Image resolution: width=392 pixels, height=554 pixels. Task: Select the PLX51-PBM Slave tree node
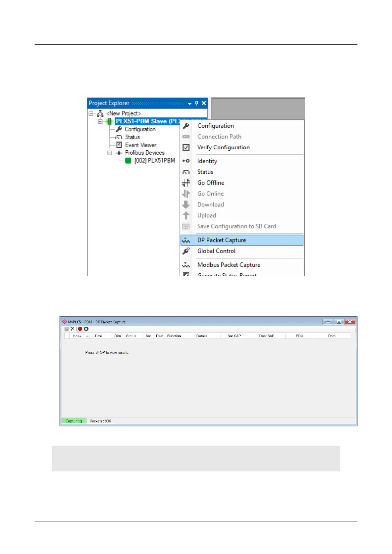pos(148,121)
